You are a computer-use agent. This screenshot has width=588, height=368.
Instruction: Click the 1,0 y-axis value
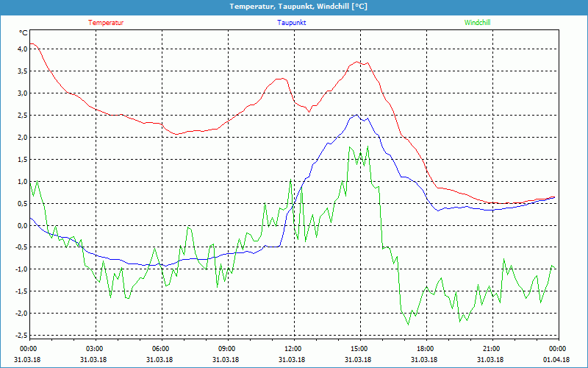(23, 181)
